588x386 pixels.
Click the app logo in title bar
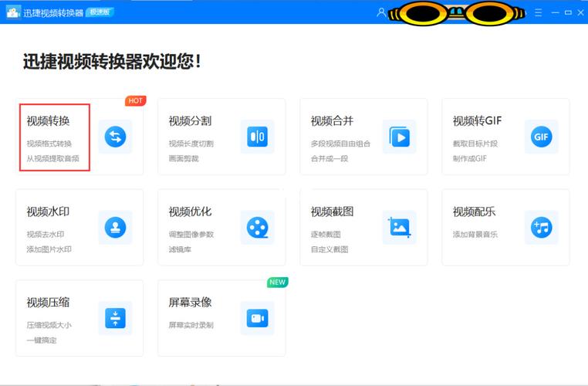13,12
